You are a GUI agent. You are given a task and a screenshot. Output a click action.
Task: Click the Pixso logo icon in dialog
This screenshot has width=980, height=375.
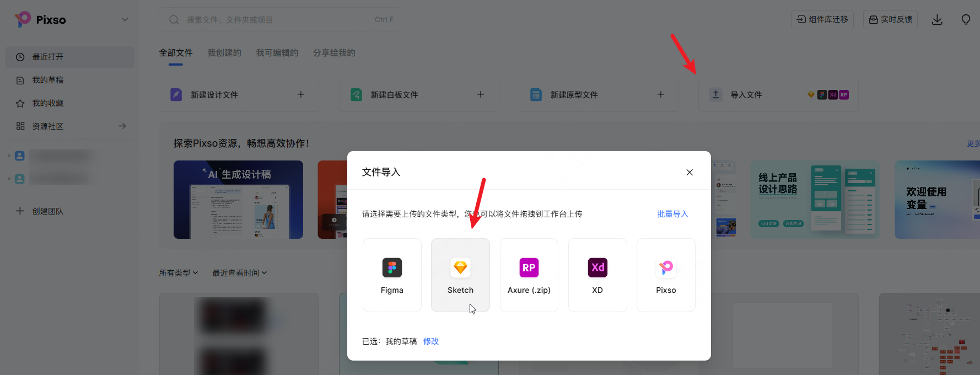(x=666, y=267)
